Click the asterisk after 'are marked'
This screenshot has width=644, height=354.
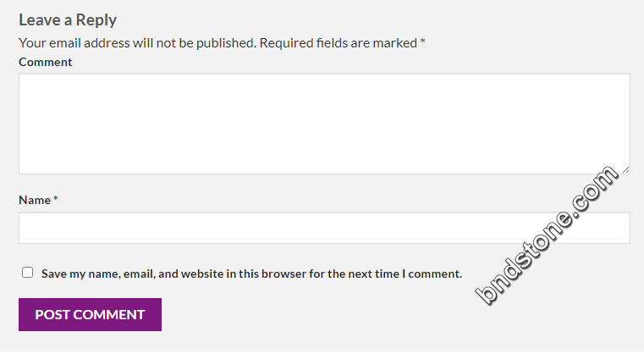[x=422, y=41]
